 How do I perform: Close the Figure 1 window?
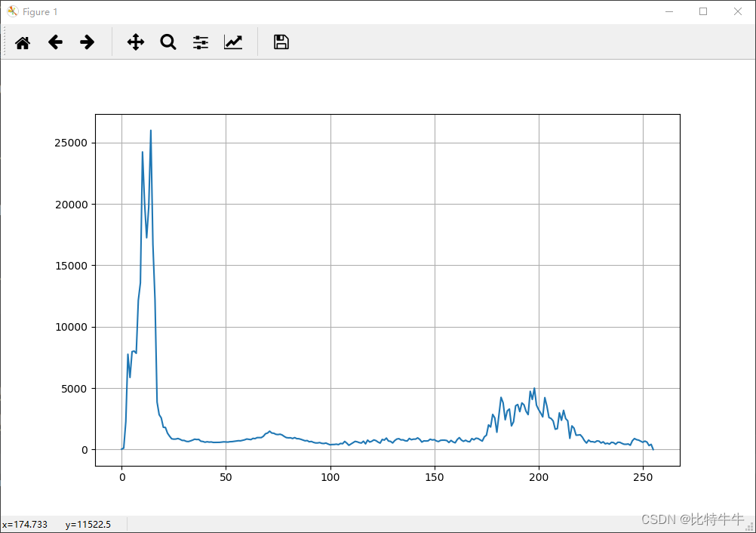[x=738, y=11]
